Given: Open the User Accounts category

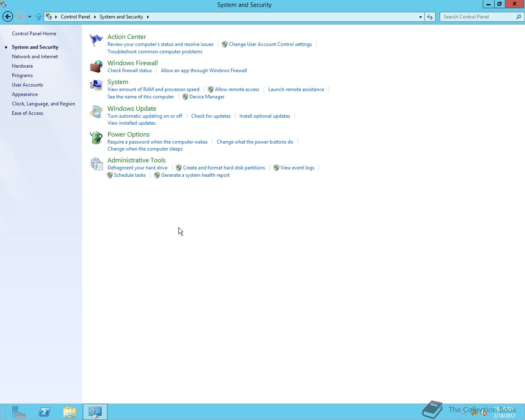Looking at the screenshot, I should click(27, 85).
